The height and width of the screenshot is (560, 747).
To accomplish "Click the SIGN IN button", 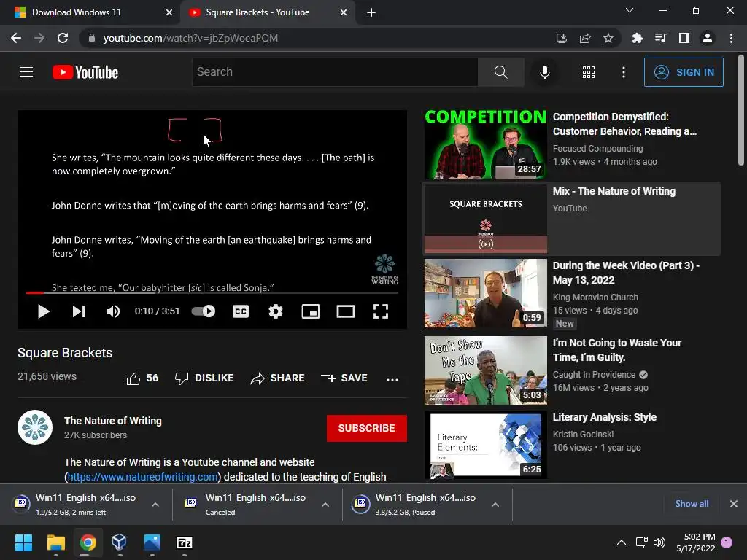I will point(684,72).
